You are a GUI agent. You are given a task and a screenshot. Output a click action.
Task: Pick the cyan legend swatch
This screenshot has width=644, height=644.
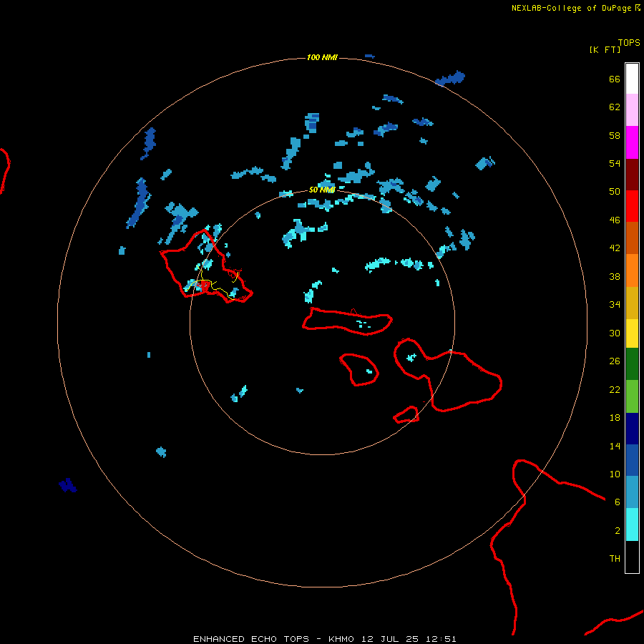coord(632,525)
